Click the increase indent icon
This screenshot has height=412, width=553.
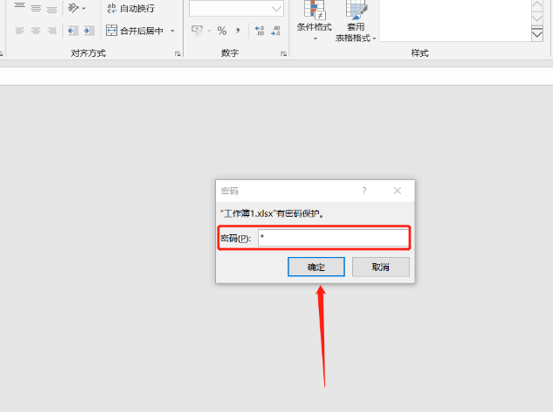(x=88, y=31)
